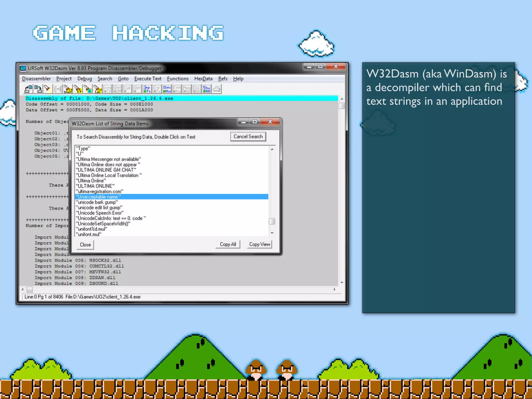Click the disassembly pane scroll up arrow
Image resolution: width=532 pixels, height=399 pixels.
coord(342,99)
